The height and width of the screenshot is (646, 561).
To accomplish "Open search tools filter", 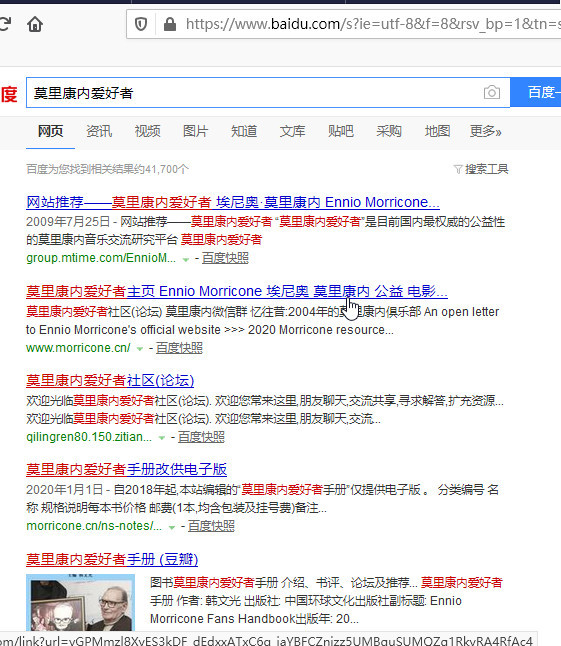I will coord(481,169).
